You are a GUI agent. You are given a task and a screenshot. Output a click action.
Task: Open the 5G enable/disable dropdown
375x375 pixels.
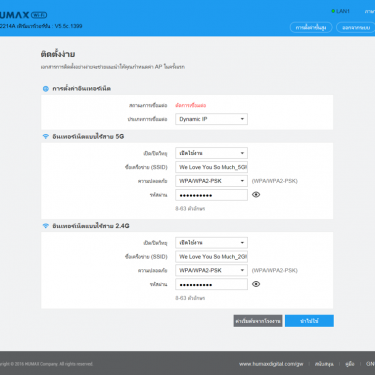(211, 153)
